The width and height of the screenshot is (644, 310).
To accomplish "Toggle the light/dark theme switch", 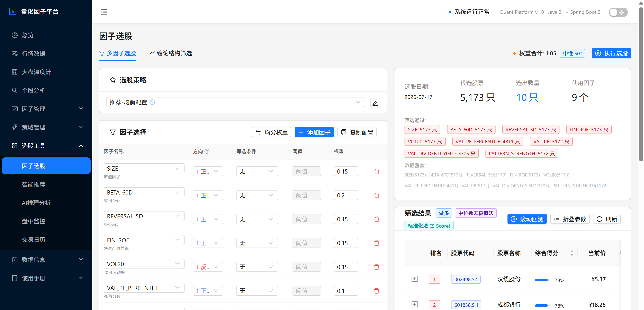I will [x=618, y=12].
